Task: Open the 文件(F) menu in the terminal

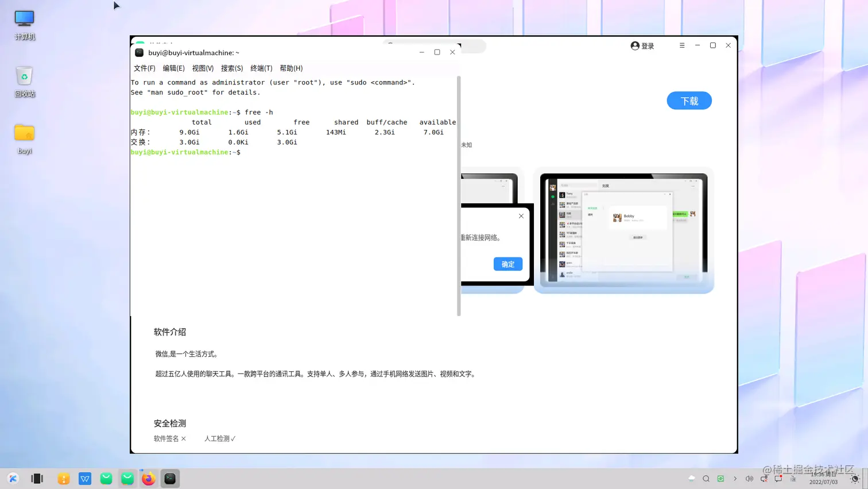Action: coord(144,68)
